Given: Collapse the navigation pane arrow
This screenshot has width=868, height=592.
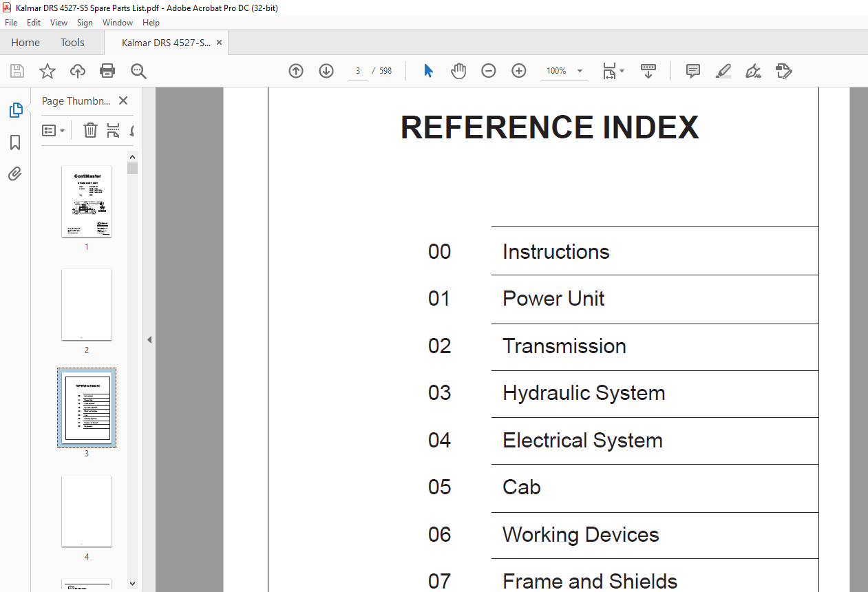Looking at the screenshot, I should point(149,339).
